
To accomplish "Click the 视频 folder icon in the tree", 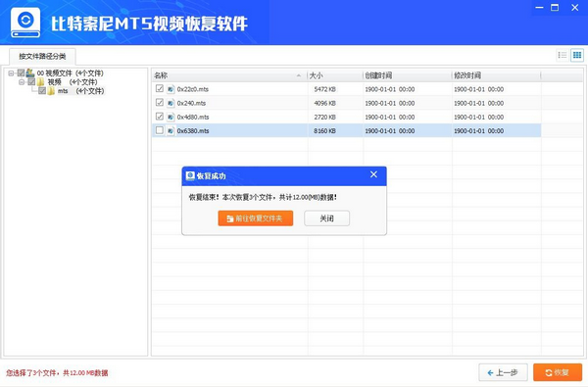I will pyautogui.click(x=41, y=81).
